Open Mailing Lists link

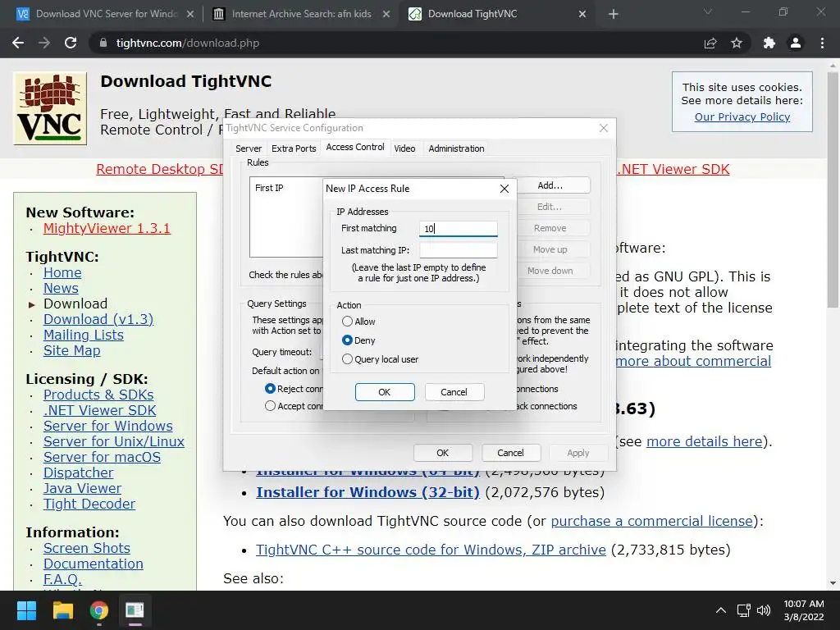pyautogui.click(x=83, y=335)
